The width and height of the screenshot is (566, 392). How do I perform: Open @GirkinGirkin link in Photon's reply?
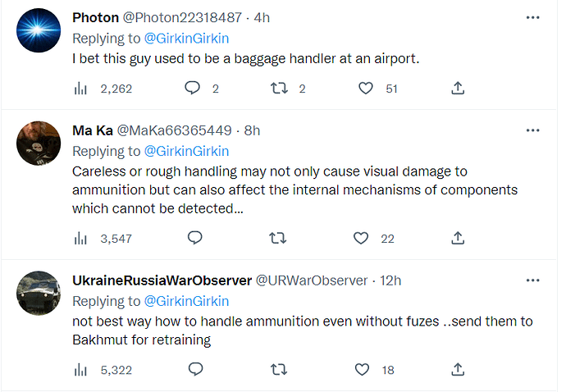click(x=187, y=39)
